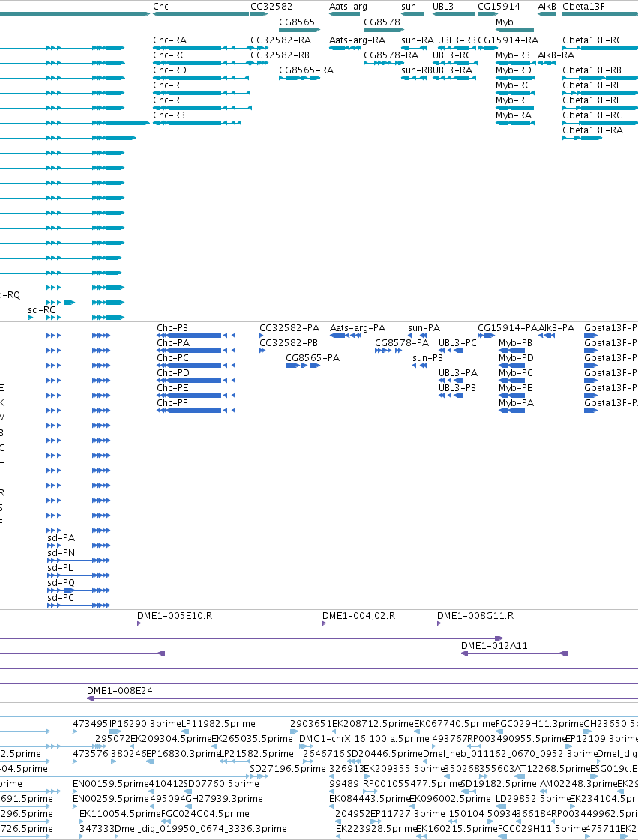Click EST SD27196.5prime
This screenshot has width=638, height=840.
coord(288,769)
